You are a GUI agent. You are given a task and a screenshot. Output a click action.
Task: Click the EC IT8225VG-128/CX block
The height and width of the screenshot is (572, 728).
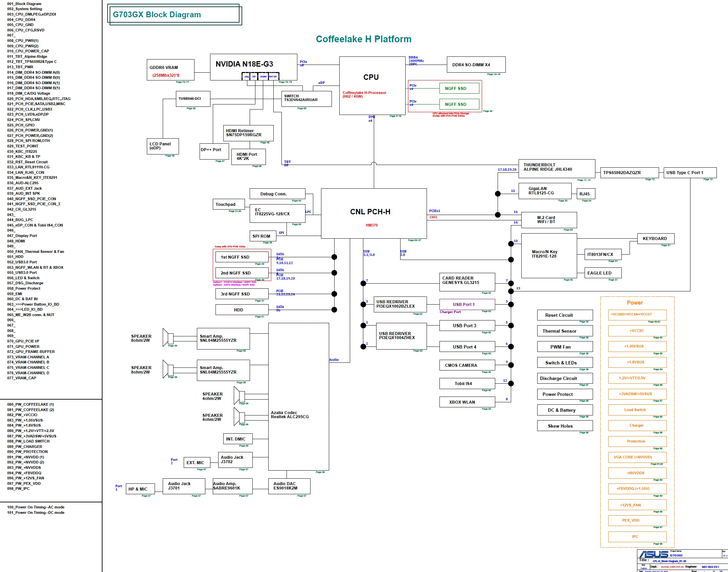pos(277,213)
